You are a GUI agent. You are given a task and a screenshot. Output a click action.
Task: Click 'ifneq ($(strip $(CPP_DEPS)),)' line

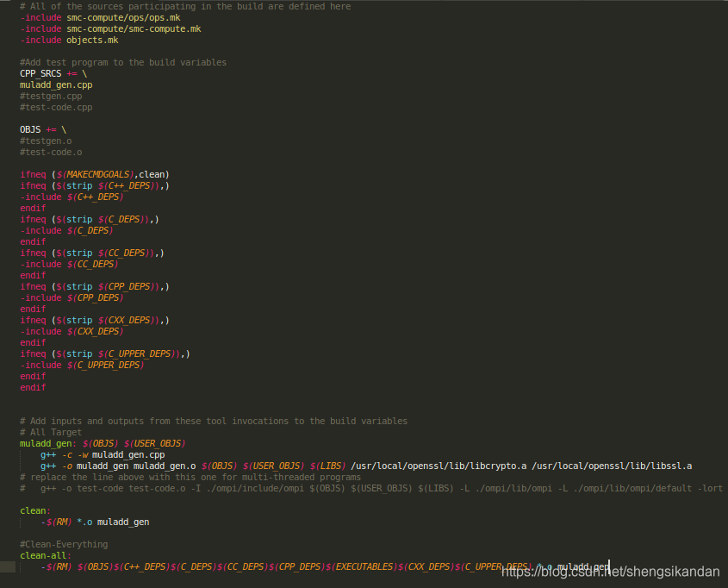coord(95,286)
